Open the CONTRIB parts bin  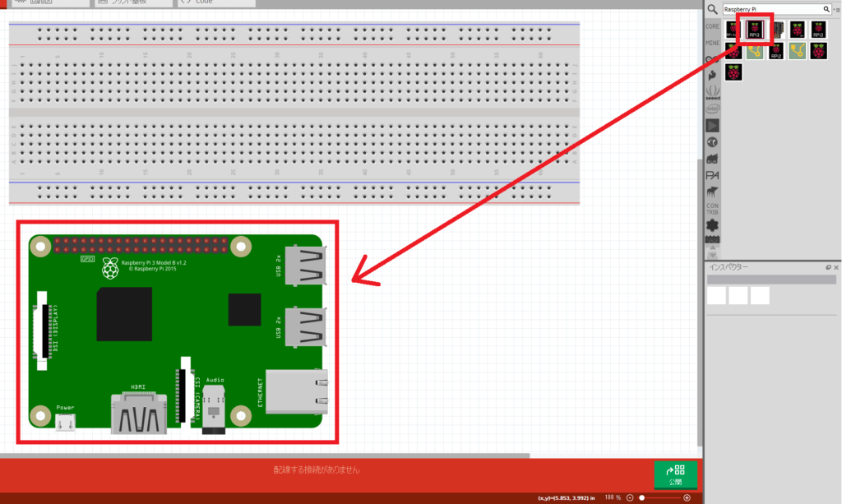tap(712, 209)
